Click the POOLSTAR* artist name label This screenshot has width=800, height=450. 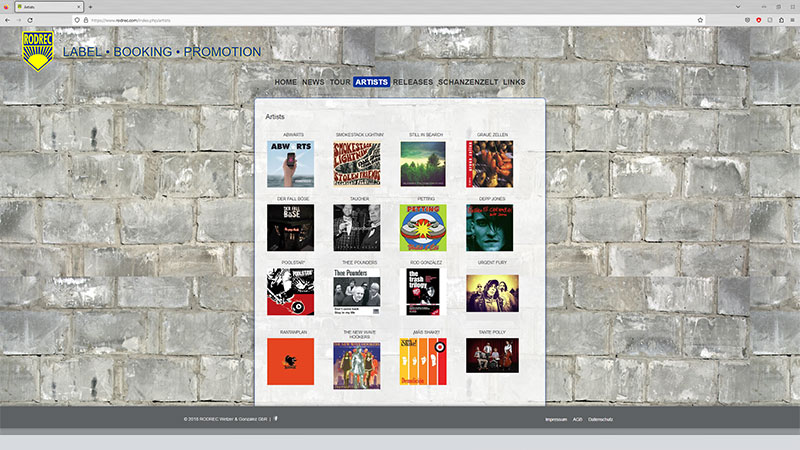pos(293,262)
